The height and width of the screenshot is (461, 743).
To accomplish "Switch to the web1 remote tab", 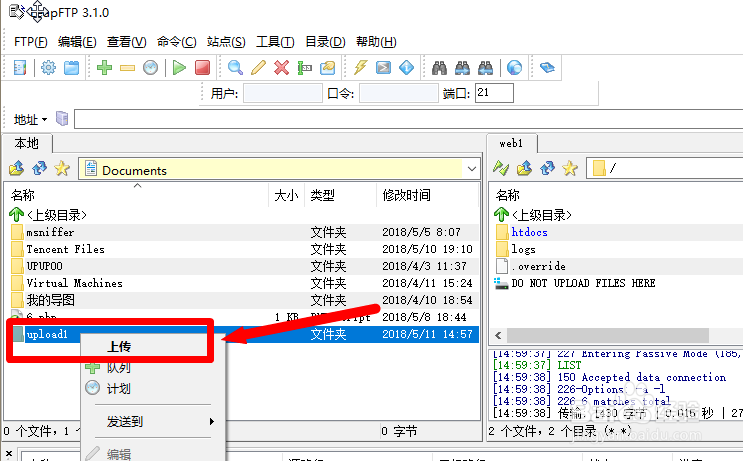I will coord(511,143).
